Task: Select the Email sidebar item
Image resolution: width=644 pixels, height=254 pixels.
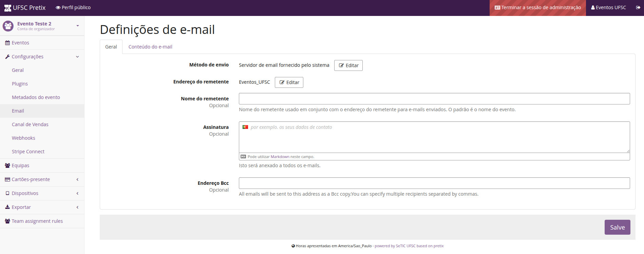Action: pyautogui.click(x=42, y=111)
